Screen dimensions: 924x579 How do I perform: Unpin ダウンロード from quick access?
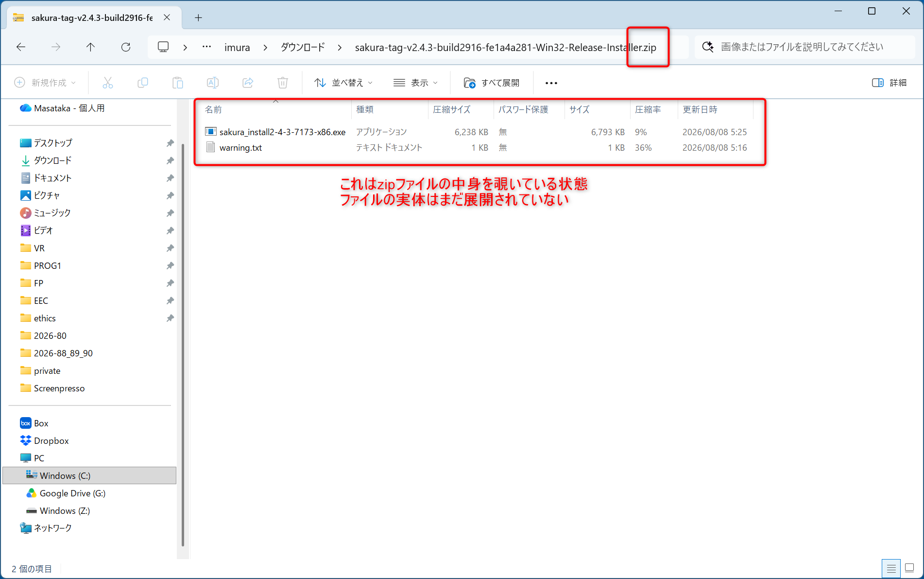170,160
